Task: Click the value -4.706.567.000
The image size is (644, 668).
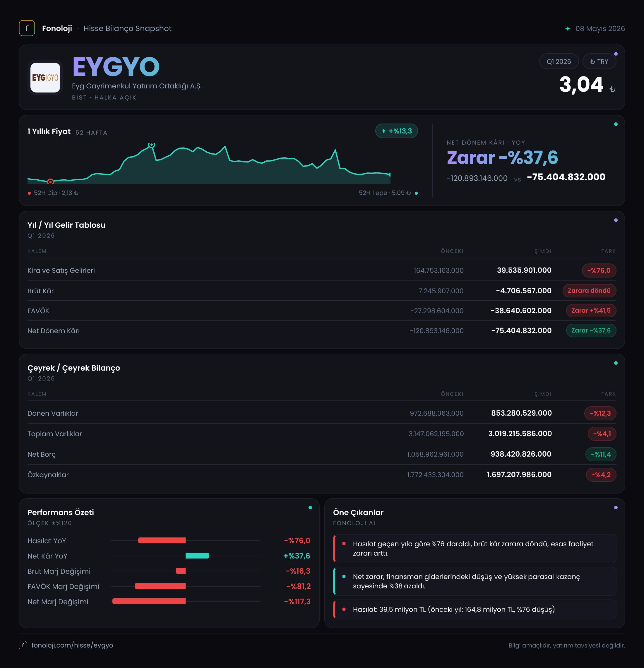Action: tap(524, 291)
